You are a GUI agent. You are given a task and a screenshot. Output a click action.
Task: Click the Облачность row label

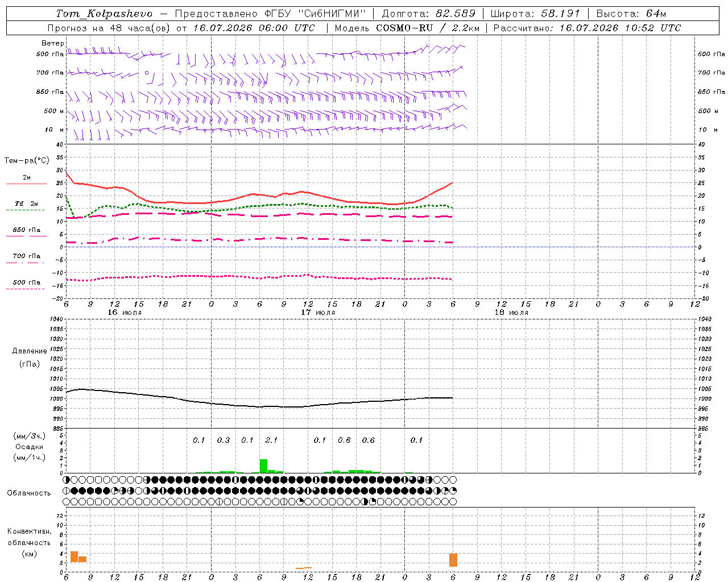click(x=29, y=493)
